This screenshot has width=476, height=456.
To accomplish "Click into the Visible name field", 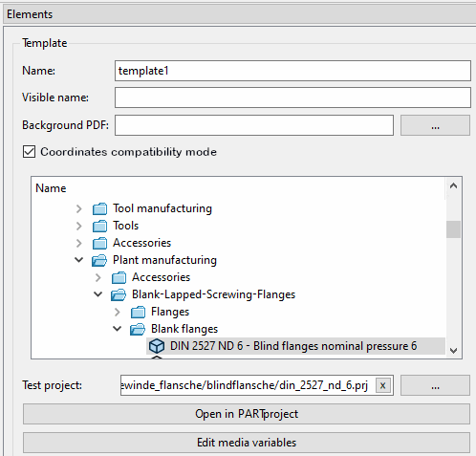I will (292, 98).
